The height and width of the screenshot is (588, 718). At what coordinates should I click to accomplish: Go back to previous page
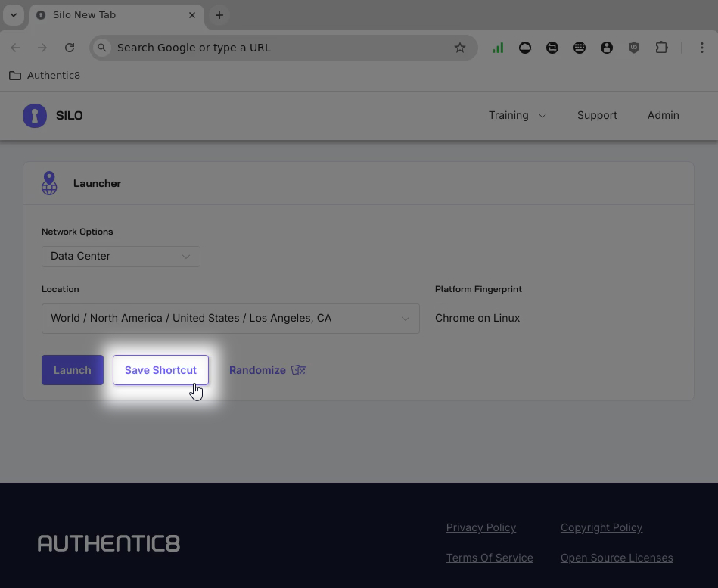click(x=15, y=48)
